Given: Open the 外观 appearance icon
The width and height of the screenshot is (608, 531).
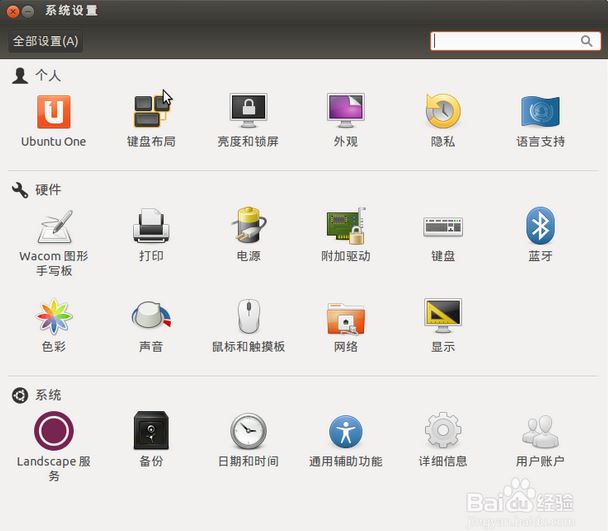Looking at the screenshot, I should coord(346,111).
